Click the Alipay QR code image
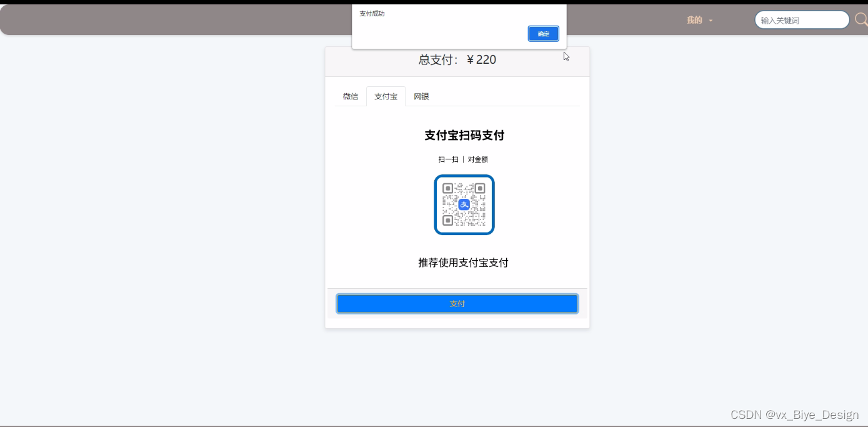 (x=464, y=204)
